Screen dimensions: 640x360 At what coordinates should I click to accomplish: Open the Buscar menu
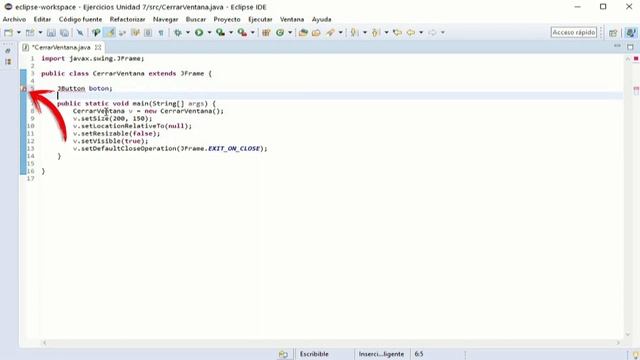click(x=196, y=19)
